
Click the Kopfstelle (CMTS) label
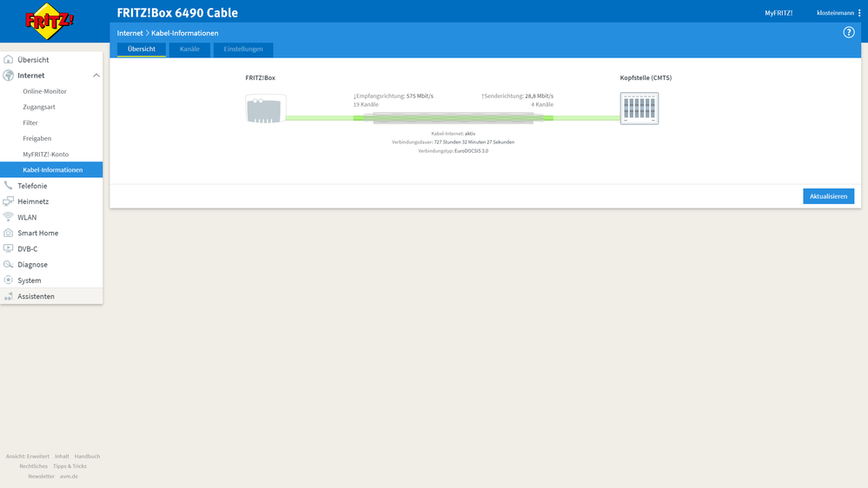[x=646, y=78]
